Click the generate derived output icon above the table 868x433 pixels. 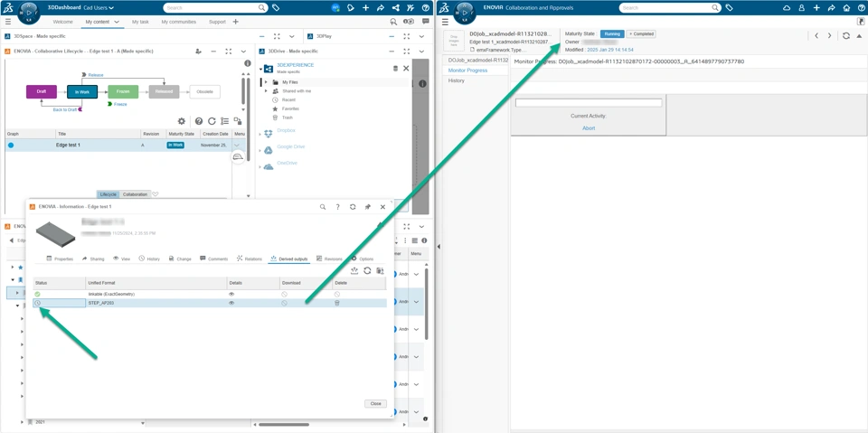(354, 270)
